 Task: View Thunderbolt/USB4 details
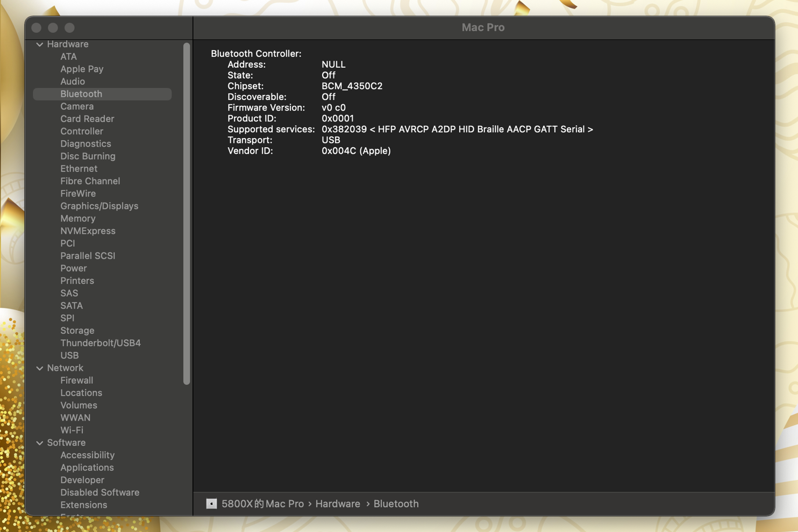(x=101, y=343)
